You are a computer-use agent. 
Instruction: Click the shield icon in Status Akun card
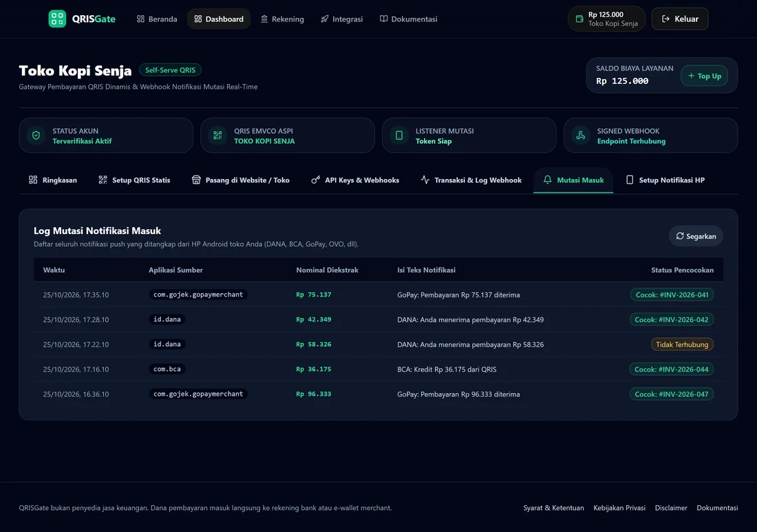pos(36,136)
